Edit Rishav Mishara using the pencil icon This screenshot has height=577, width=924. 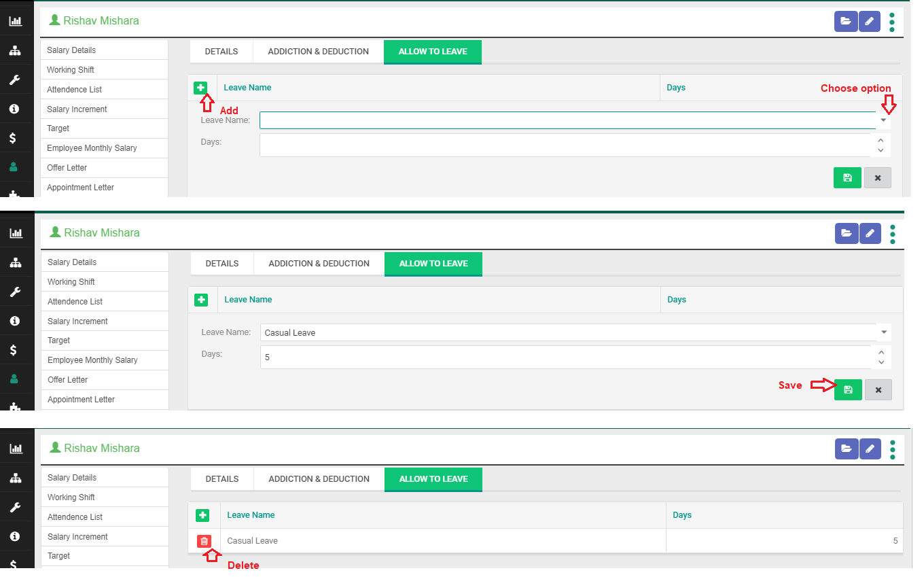click(x=870, y=21)
